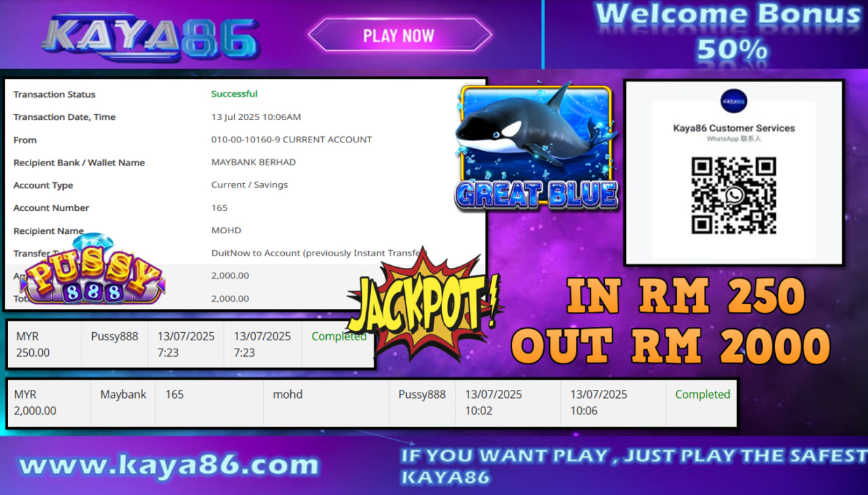868x495 pixels.
Task: Open the Great Blue game thumbnail
Action: coord(536,147)
